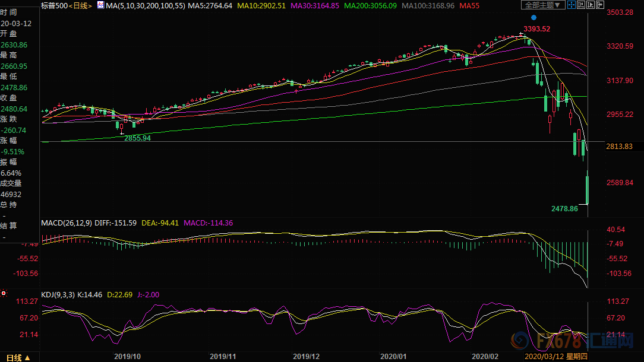Click the 2019/12 date on time axis
The image size is (644, 362).
tap(307, 357)
